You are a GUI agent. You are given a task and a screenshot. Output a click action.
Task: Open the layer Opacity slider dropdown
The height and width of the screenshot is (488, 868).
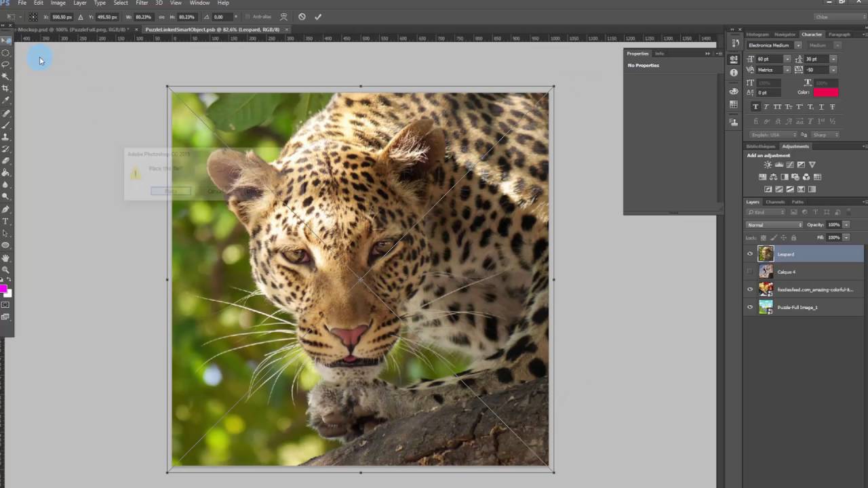[x=846, y=224]
